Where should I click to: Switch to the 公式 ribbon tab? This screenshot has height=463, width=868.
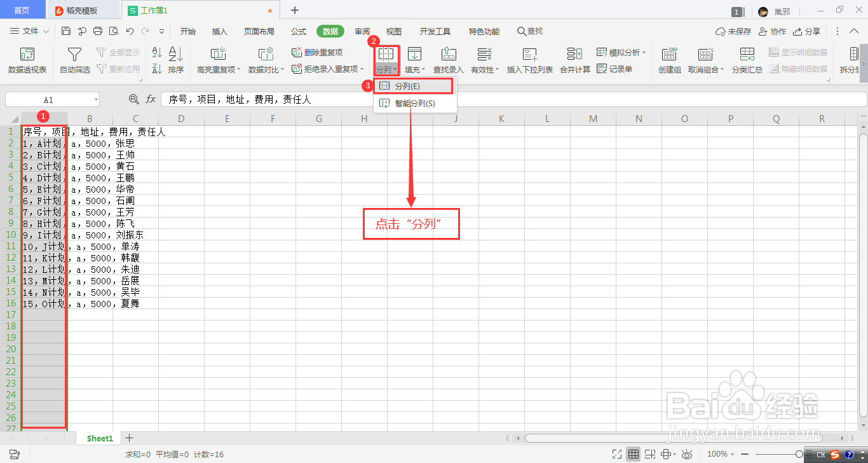tap(298, 31)
